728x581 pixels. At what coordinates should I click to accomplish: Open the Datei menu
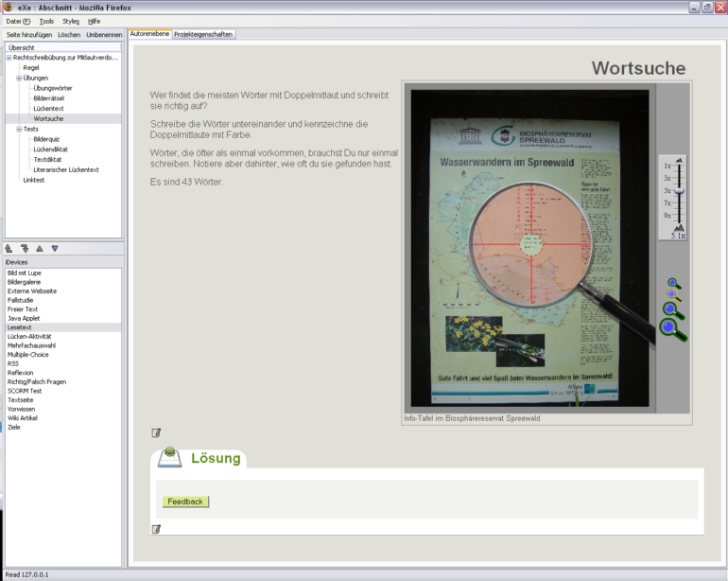tap(18, 22)
